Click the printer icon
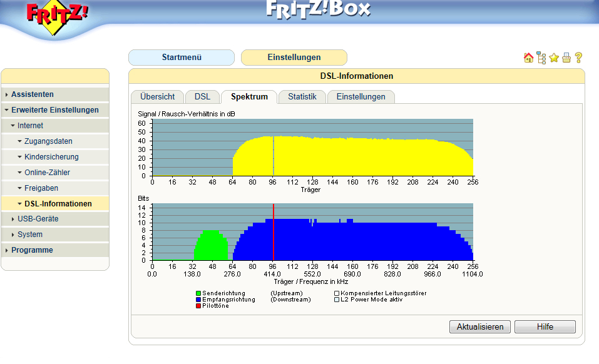This screenshot has height=364, width=599. pos(566,58)
